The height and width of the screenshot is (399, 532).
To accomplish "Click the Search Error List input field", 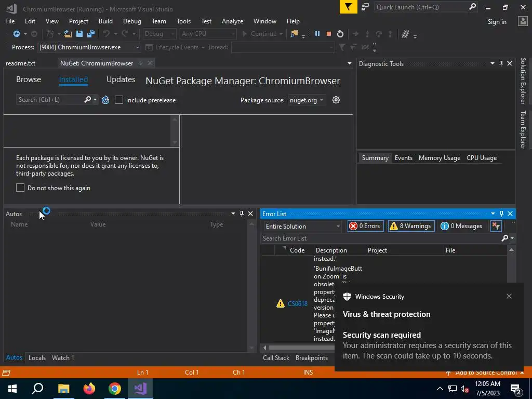I will pyautogui.click(x=380, y=238).
